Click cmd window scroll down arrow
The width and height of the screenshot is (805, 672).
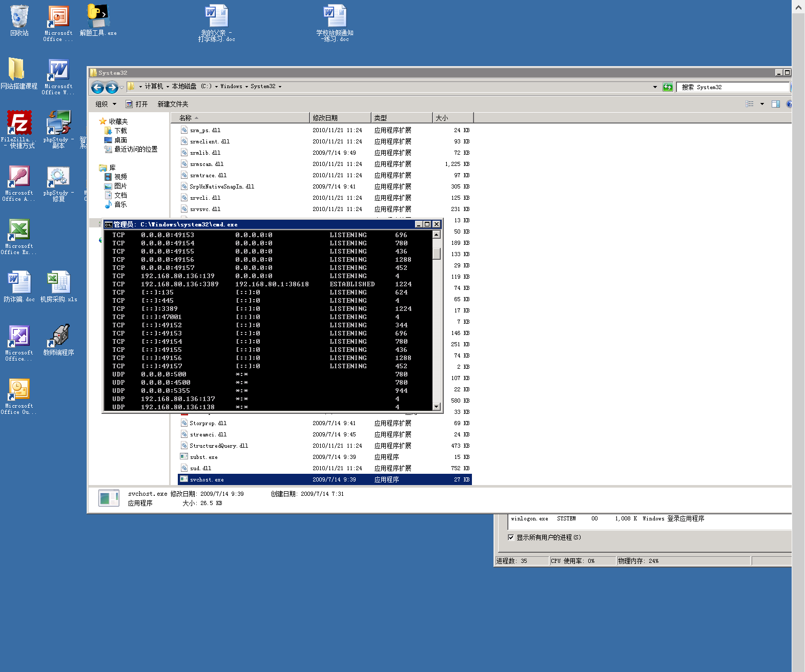pyautogui.click(x=437, y=407)
